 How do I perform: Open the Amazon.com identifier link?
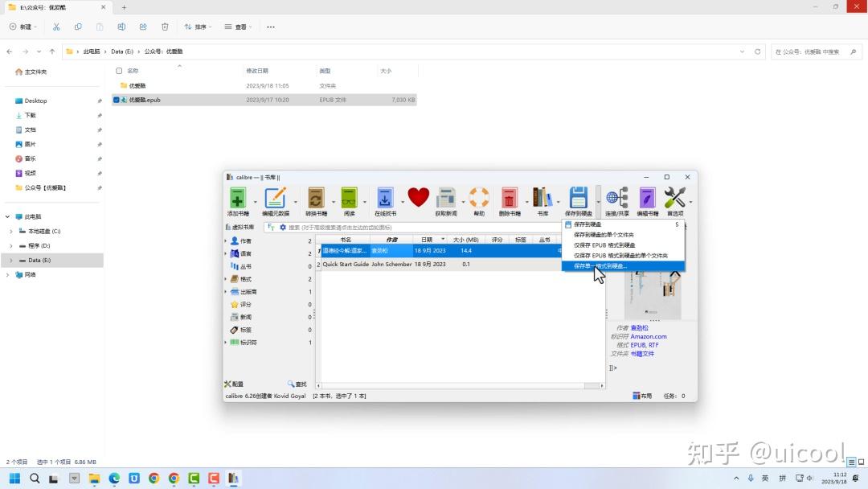click(649, 336)
